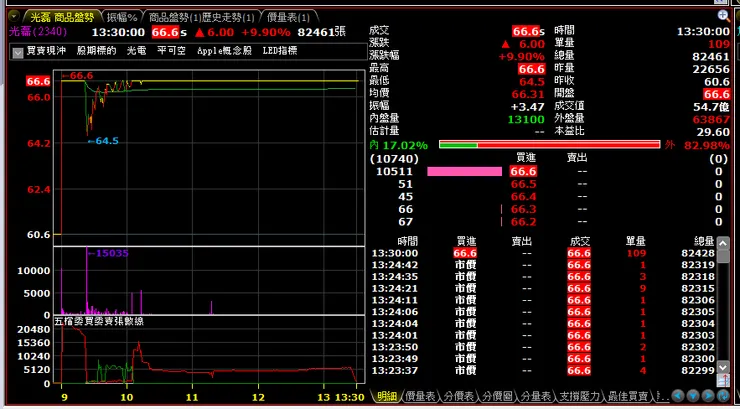Open the 商品盤勢(1)歷史走勢(1) tab
The width and height of the screenshot is (740, 409).
coord(202,17)
